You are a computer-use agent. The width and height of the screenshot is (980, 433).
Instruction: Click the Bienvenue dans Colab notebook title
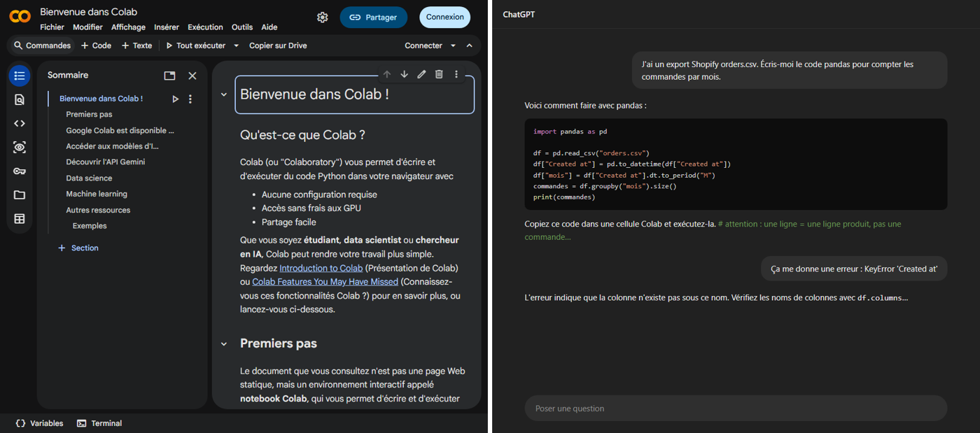pos(89,12)
